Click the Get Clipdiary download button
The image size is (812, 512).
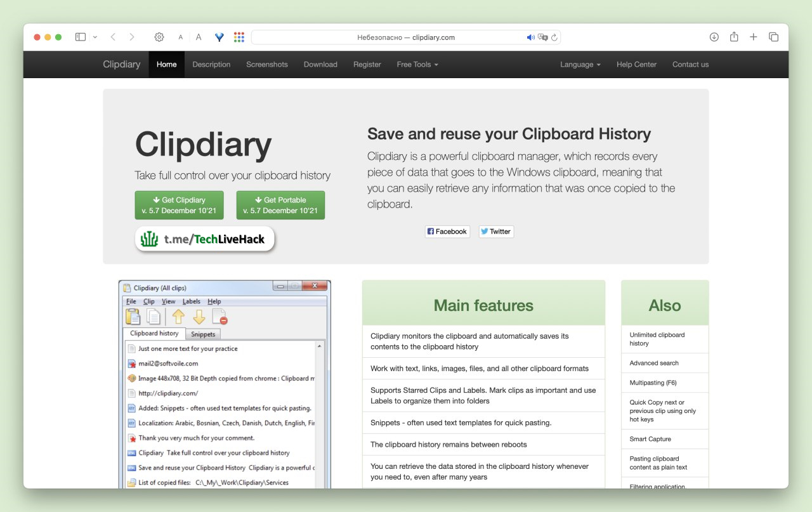click(x=179, y=205)
